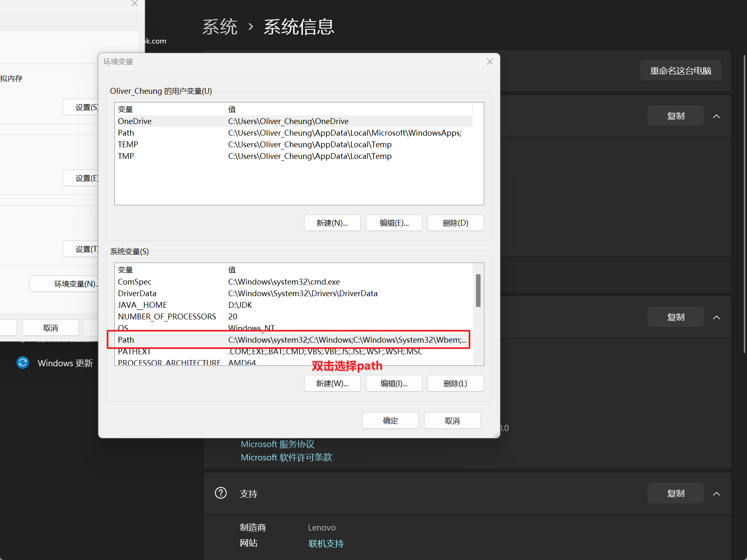Click the Windows 更新 sync icon
This screenshot has height=560, width=747.
(23, 363)
